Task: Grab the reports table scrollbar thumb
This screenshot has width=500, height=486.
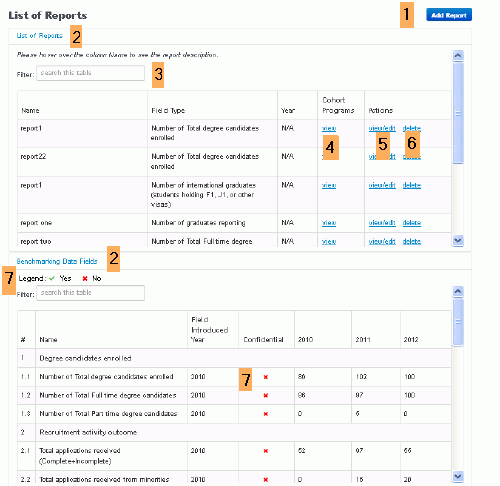Action: (458, 113)
